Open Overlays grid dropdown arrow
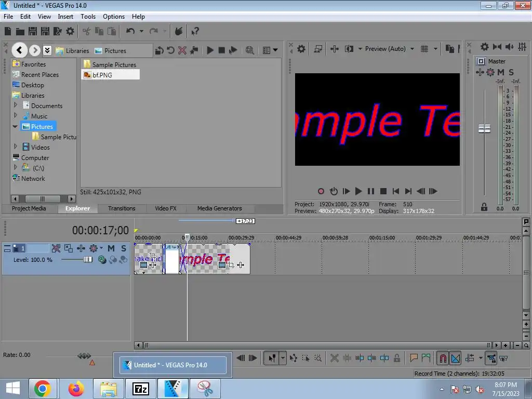 coord(435,49)
